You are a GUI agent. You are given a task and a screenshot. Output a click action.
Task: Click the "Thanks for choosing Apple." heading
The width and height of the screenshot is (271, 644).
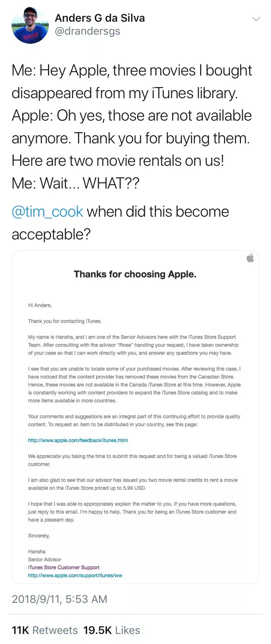coord(135,274)
